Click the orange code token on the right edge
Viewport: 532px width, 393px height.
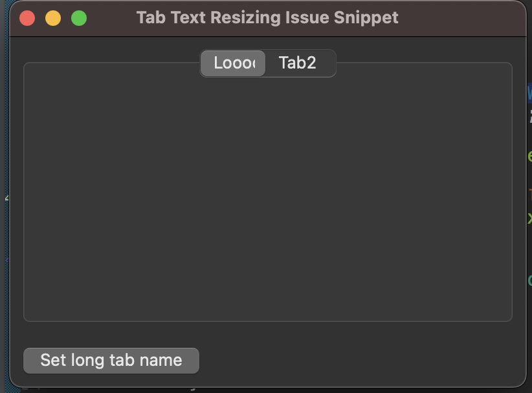(529, 191)
